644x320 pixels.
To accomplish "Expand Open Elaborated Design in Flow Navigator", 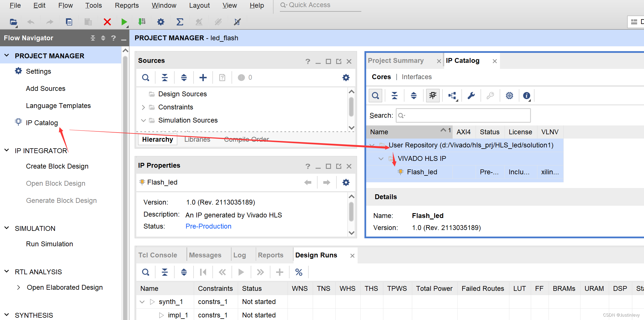I will click(19, 287).
